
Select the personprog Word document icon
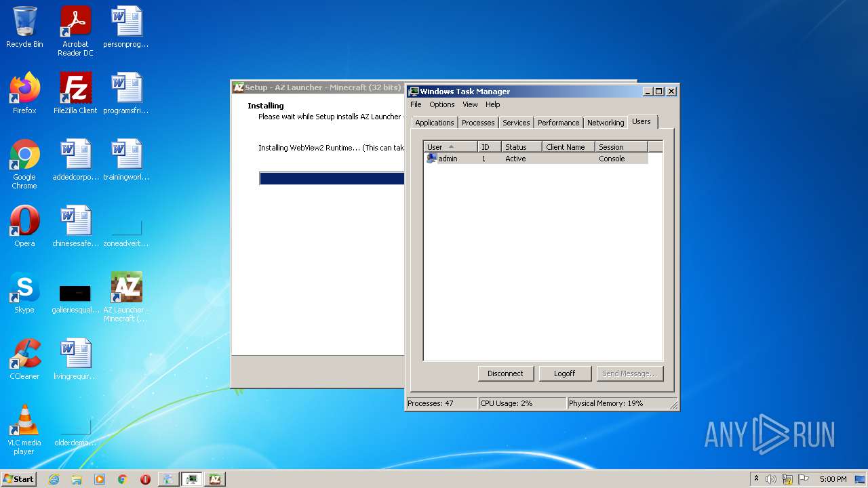click(126, 28)
